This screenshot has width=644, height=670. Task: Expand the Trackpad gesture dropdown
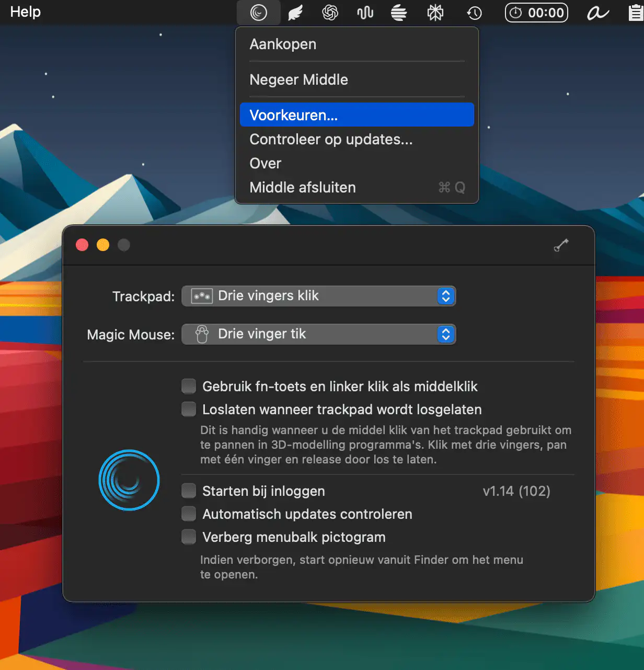(319, 296)
